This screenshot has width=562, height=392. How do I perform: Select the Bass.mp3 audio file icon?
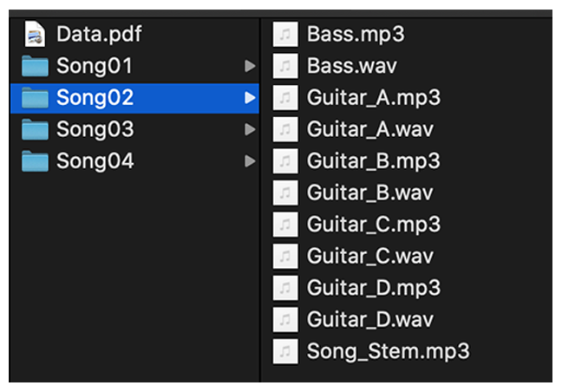[285, 35]
